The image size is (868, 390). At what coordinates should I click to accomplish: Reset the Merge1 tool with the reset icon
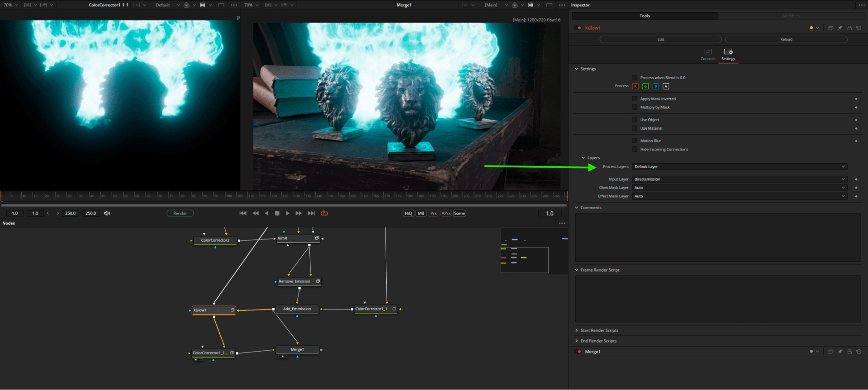[859, 352]
